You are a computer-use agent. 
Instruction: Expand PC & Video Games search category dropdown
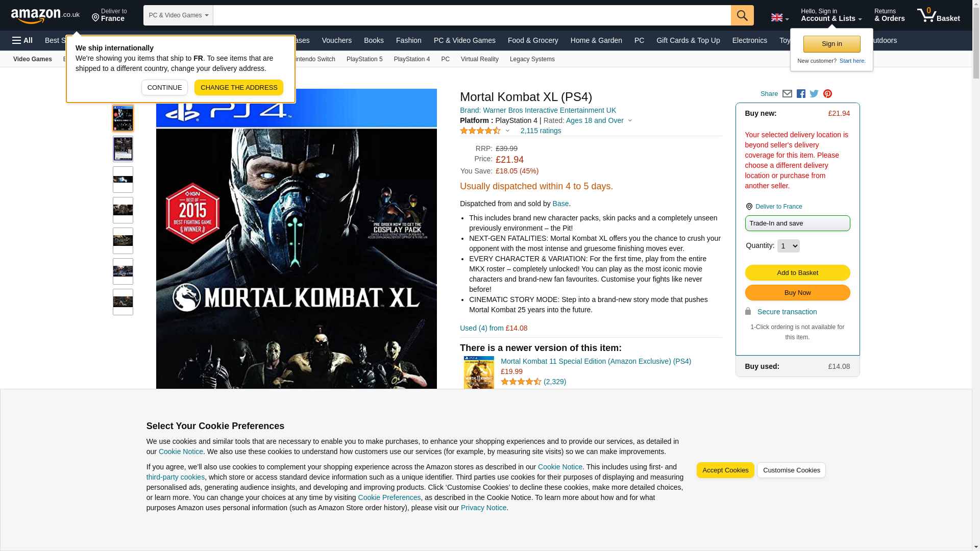[x=178, y=15]
